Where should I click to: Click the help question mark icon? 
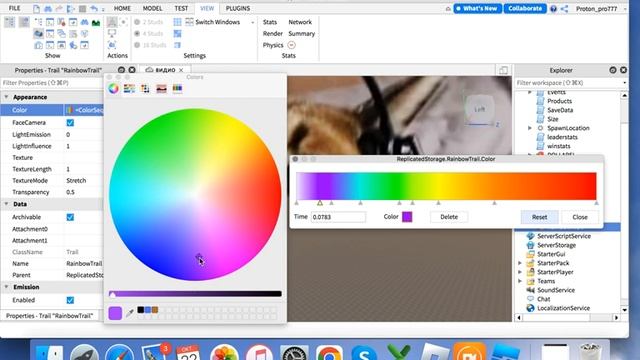pos(553,9)
